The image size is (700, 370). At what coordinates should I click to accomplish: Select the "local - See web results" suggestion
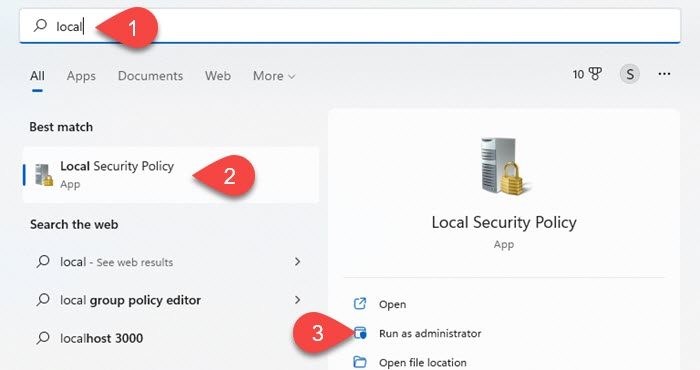coord(171,262)
